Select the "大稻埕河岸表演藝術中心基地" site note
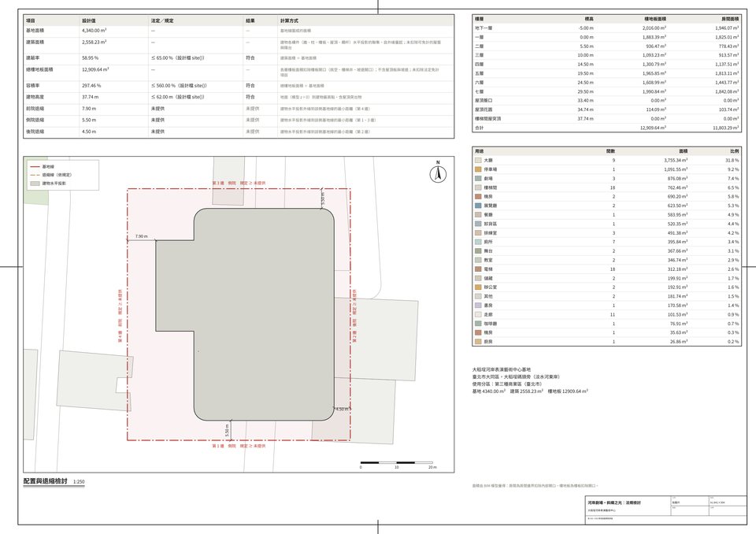 pos(502,369)
